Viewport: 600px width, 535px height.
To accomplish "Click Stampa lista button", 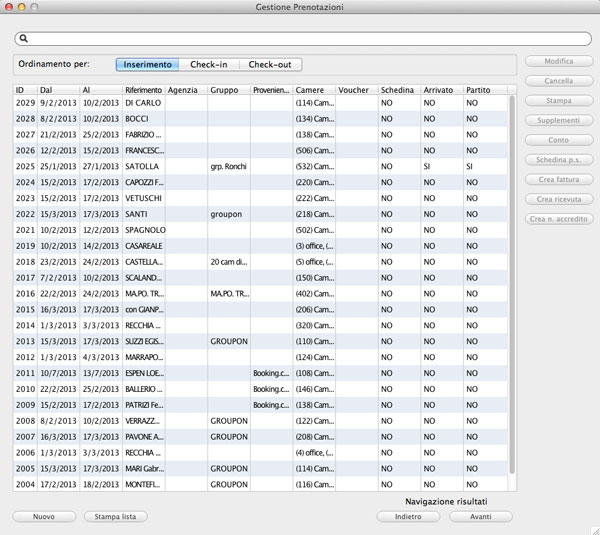I will pyautogui.click(x=115, y=517).
